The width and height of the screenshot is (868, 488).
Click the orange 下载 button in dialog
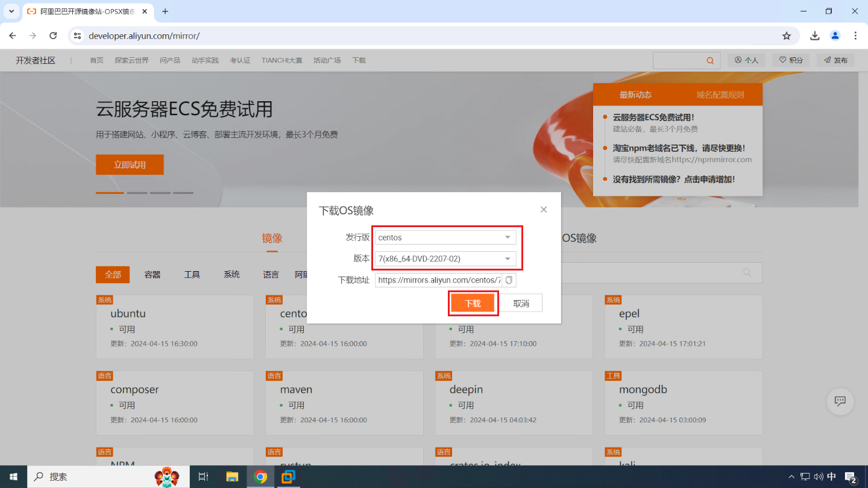tap(473, 303)
